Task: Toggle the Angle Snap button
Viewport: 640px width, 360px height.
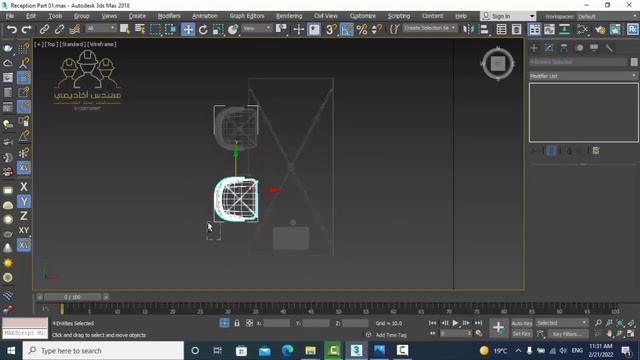Action: click(347, 29)
